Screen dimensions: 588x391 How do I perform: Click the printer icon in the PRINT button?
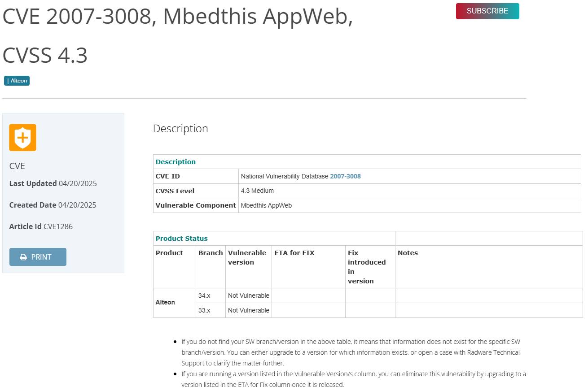point(23,257)
